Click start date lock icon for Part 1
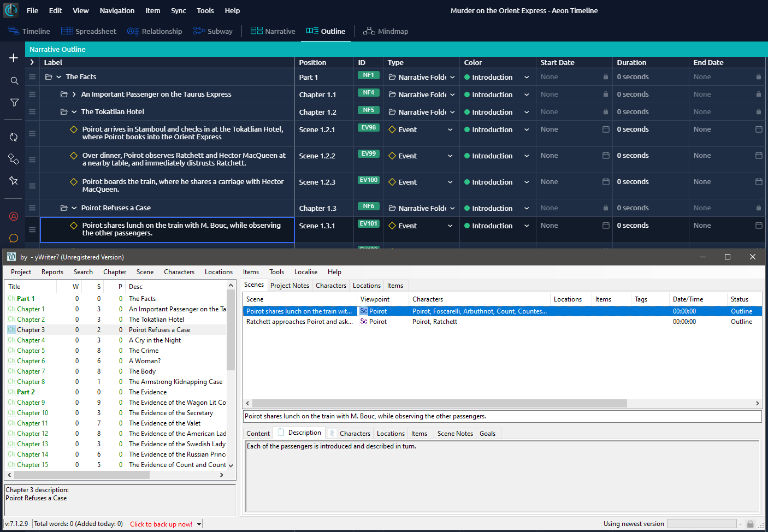 point(606,77)
